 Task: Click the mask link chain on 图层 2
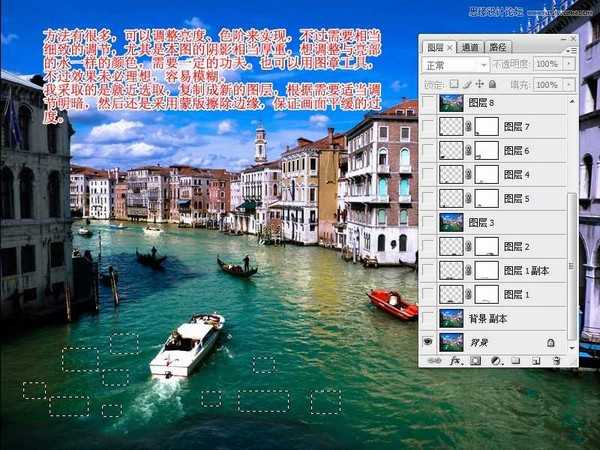point(468,247)
